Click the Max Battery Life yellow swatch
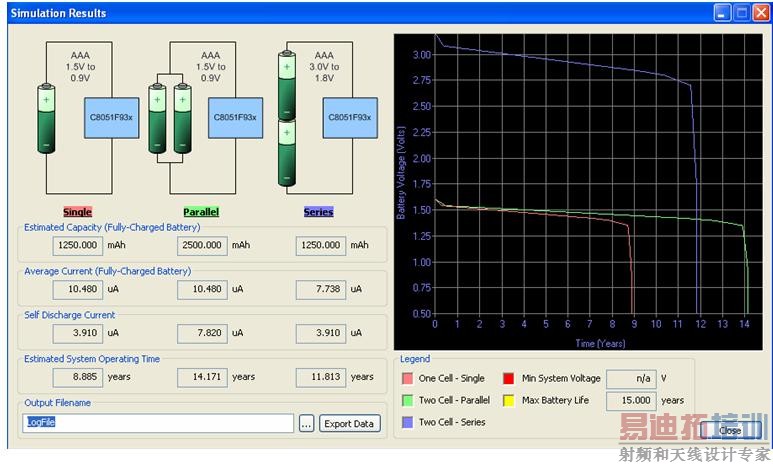The image size is (773, 464). point(508,401)
